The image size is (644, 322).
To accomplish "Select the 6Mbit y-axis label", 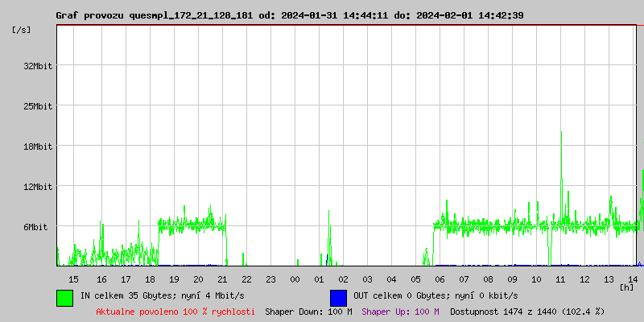I will [38, 227].
